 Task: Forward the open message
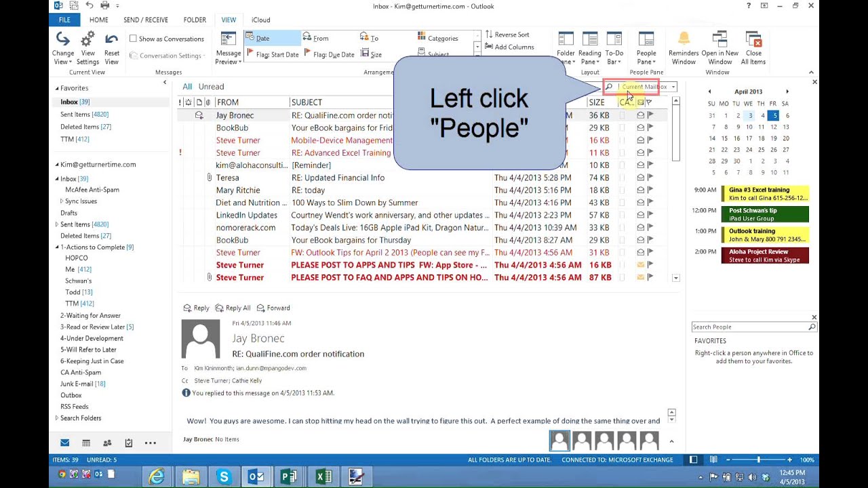[273, 308]
